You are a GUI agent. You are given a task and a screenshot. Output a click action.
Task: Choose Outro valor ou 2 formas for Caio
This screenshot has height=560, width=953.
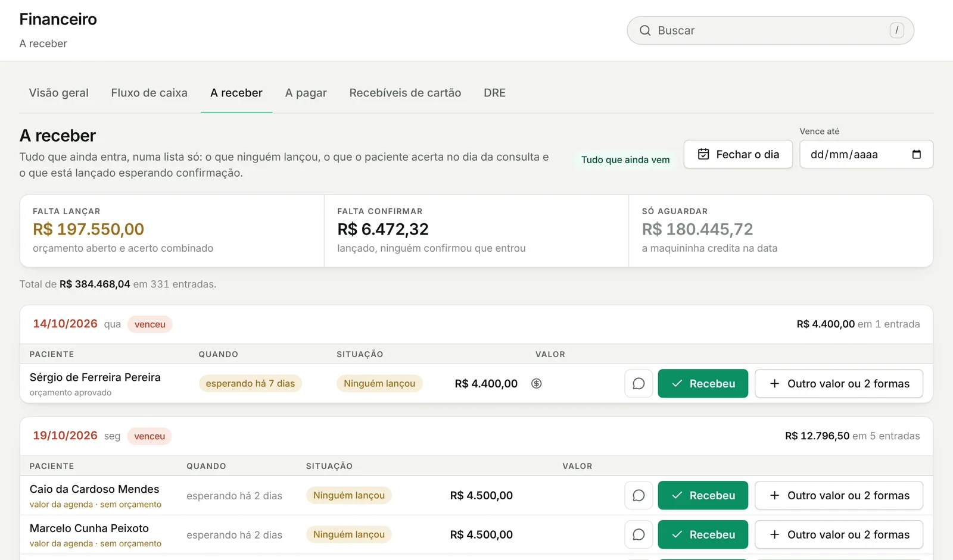tap(839, 496)
